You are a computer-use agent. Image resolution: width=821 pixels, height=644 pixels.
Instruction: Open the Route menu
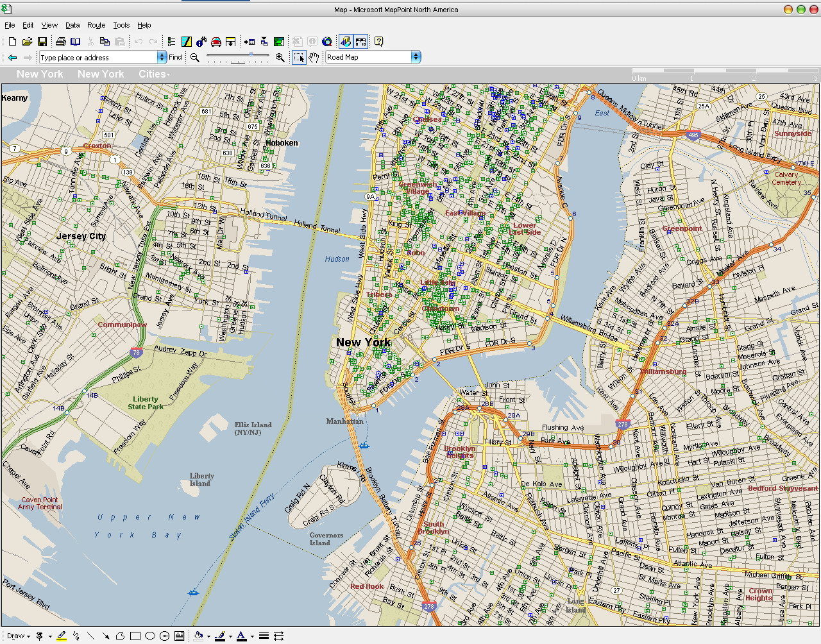pyautogui.click(x=96, y=25)
